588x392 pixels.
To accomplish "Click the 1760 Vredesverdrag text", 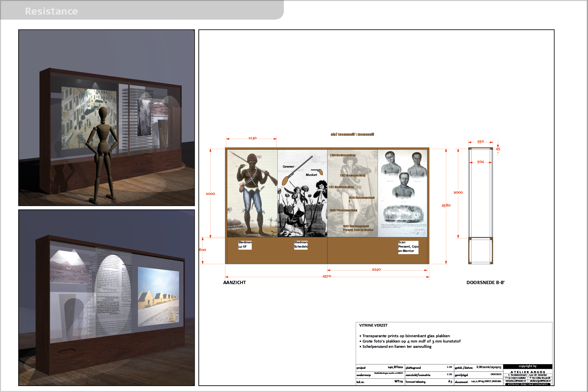I will (342, 155).
